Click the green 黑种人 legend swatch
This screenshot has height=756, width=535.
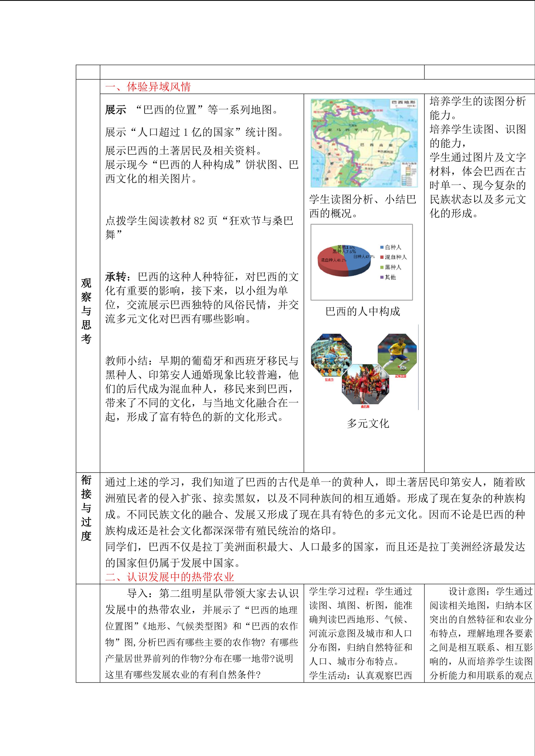(382, 267)
